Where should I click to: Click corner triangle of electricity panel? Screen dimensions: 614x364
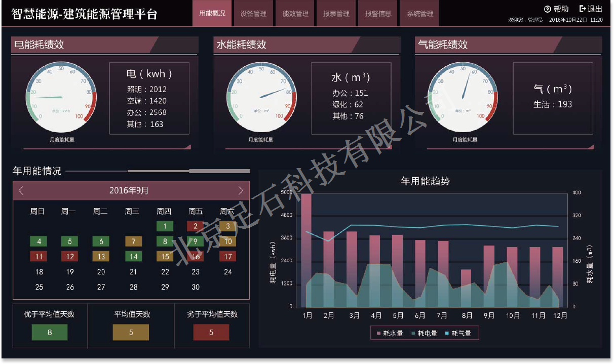[x=188, y=147]
